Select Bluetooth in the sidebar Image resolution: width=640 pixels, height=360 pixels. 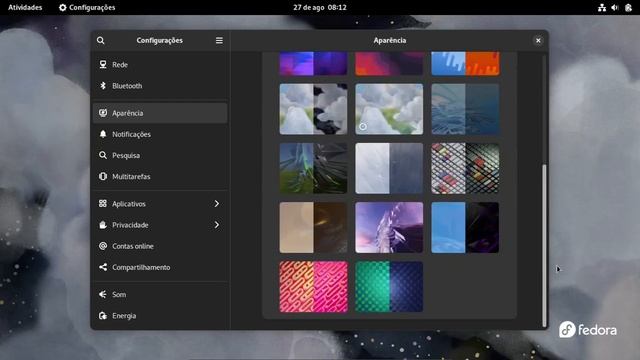click(160, 86)
